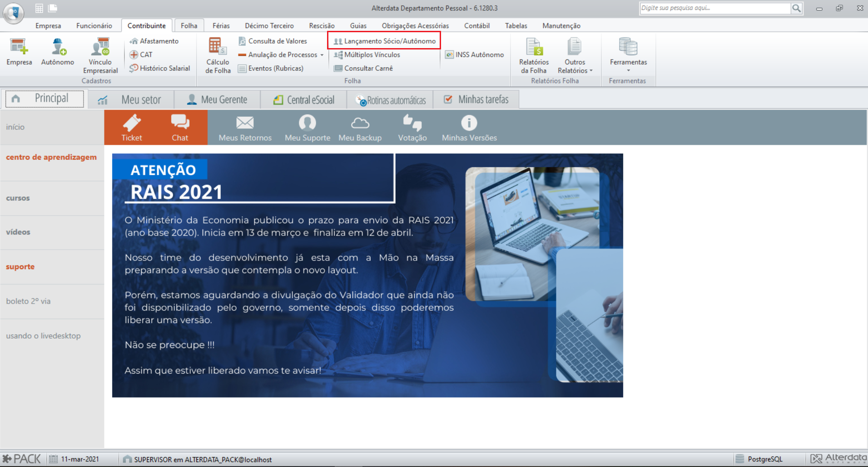Screen dimensions: 868x467
Task: Open Meu Suporte headset icon
Action: click(308, 128)
